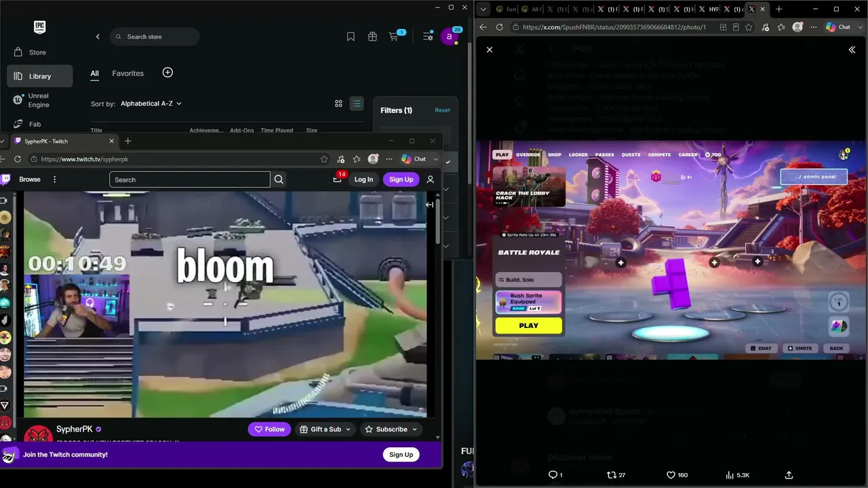Viewport: 868px width, 488px height.
Task: Open SypherPK channel avatar
Action: [x=39, y=434]
